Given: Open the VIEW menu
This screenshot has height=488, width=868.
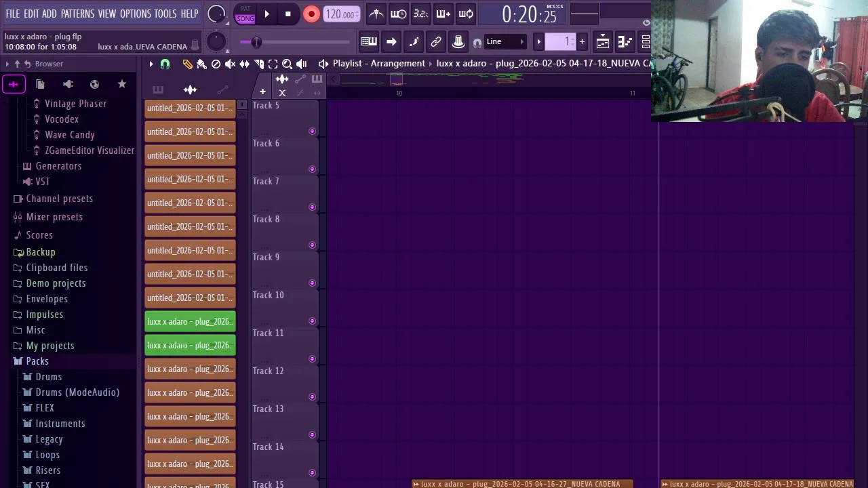Looking at the screenshot, I should point(107,14).
